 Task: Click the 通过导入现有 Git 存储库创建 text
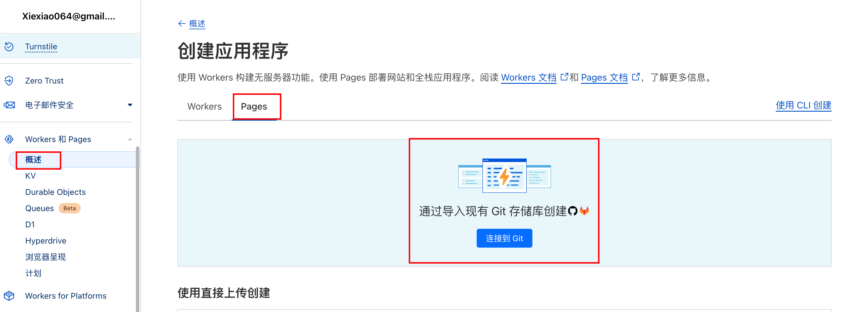coord(493,211)
